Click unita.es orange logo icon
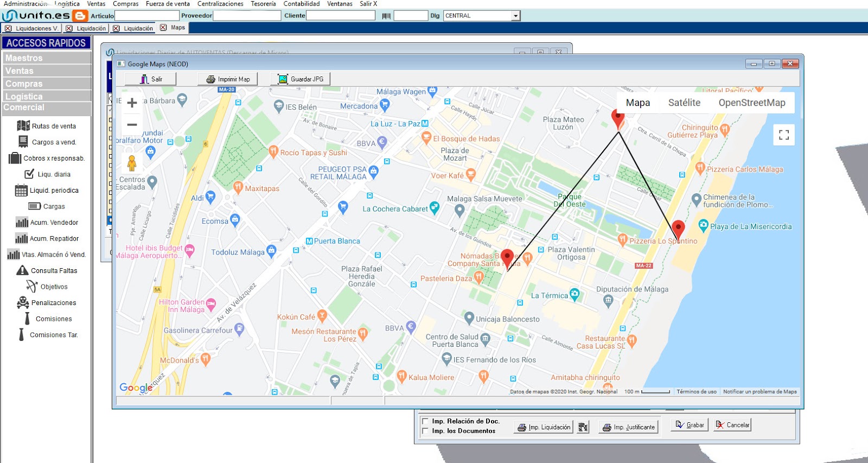 [x=80, y=16]
